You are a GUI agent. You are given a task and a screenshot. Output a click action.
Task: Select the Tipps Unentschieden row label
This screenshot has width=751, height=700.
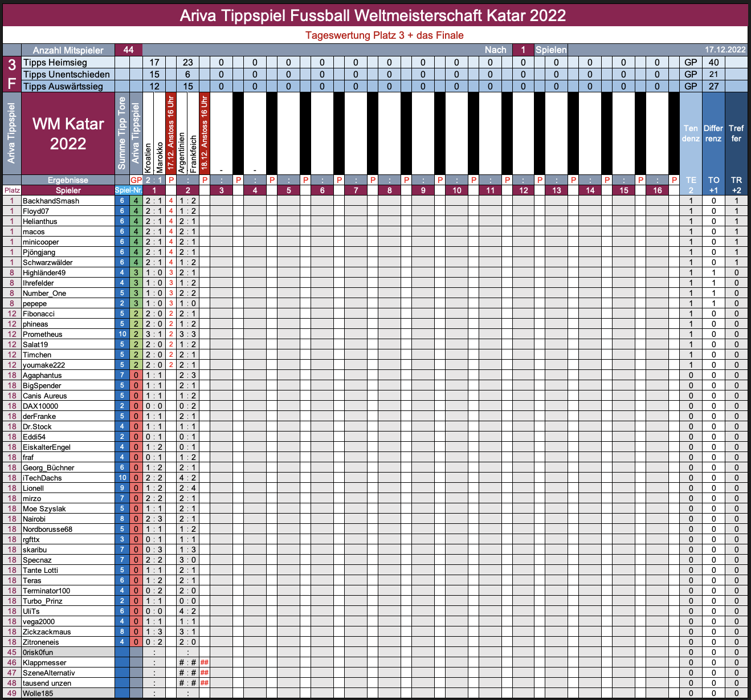[x=67, y=75]
